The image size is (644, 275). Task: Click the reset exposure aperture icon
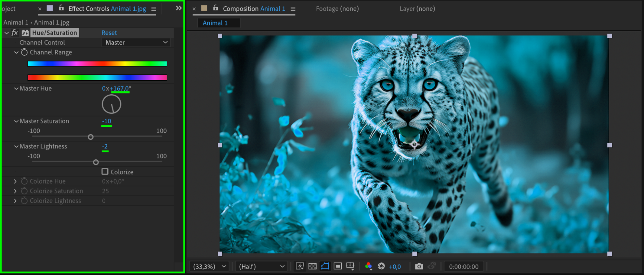381,266
